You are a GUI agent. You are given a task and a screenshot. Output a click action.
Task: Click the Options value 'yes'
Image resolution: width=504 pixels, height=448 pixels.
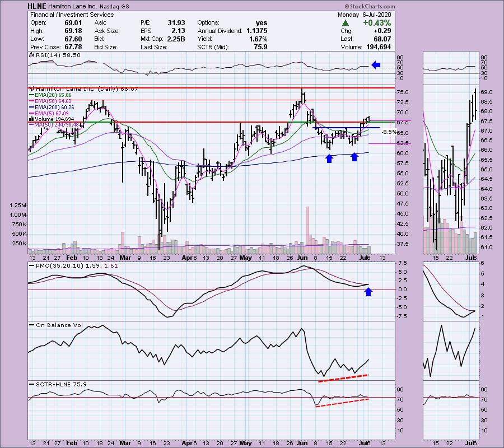coord(262,23)
